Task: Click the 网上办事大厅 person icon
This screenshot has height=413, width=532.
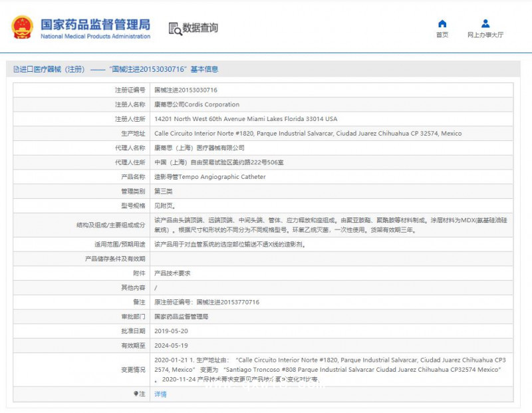Action: tap(485, 24)
